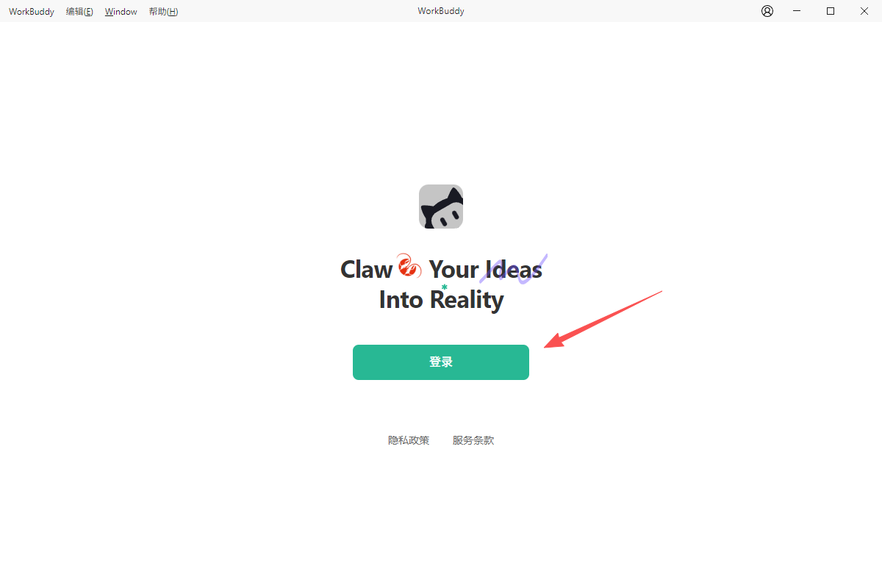Viewport: 882px width, 588px height.
Task: Click the Into Reality headline text
Action: click(441, 300)
